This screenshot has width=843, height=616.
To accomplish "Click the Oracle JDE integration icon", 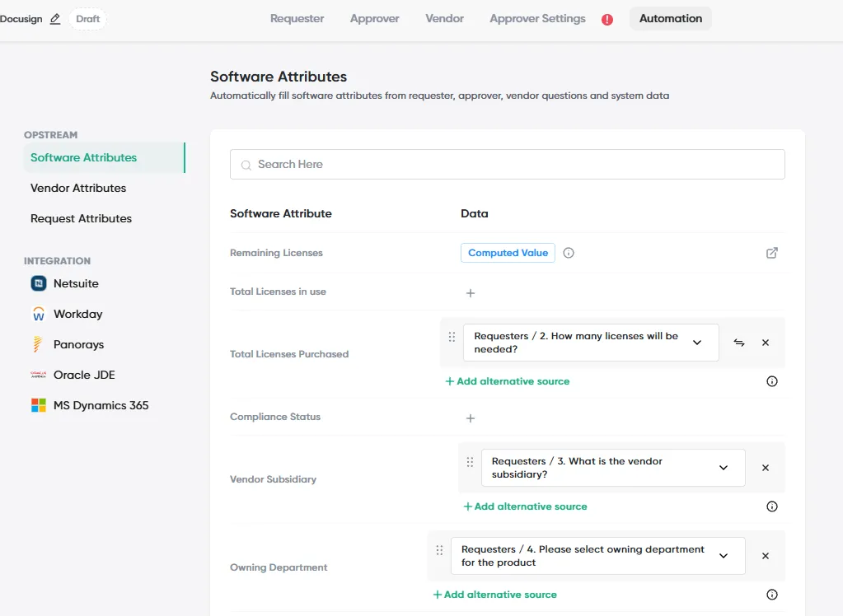I will tap(38, 375).
